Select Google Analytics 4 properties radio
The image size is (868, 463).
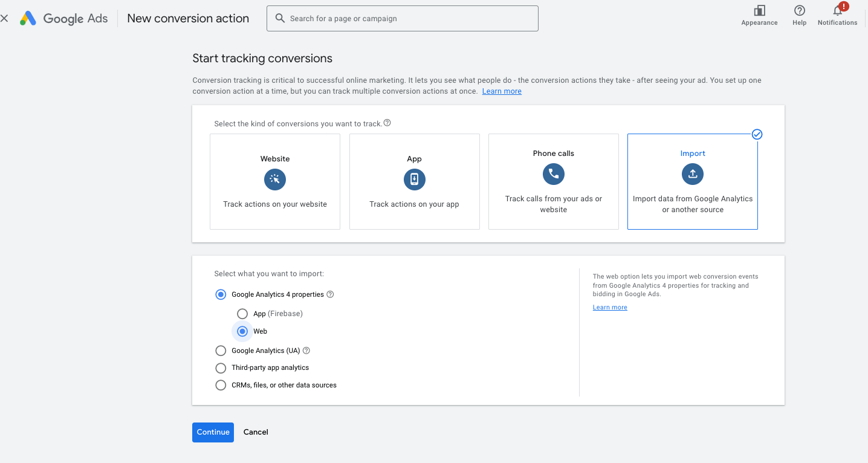tap(221, 294)
